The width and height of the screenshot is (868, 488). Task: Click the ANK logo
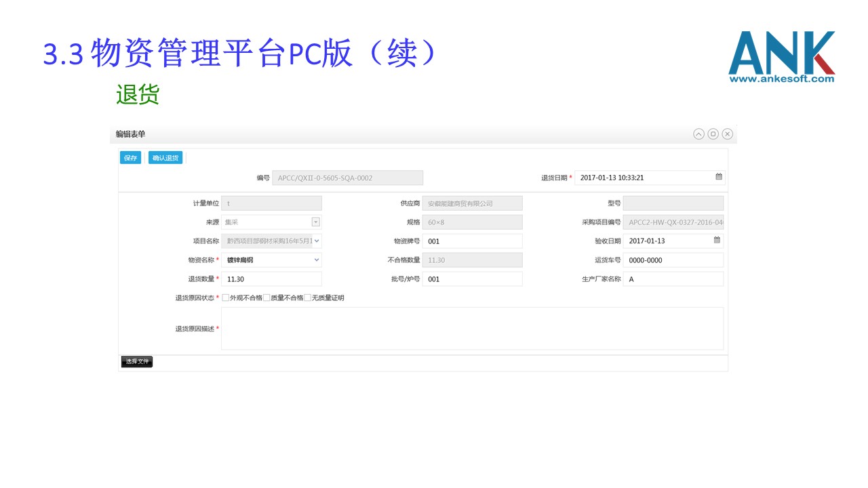(781, 57)
